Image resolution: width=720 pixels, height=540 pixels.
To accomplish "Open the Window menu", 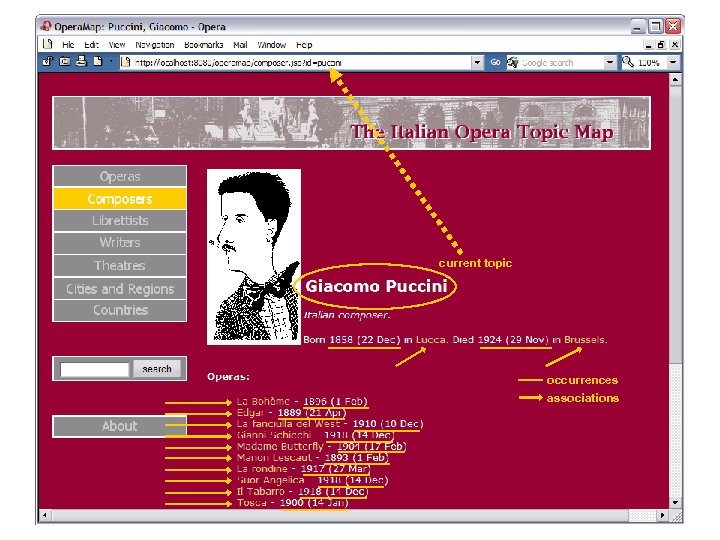I will pyautogui.click(x=271, y=45).
